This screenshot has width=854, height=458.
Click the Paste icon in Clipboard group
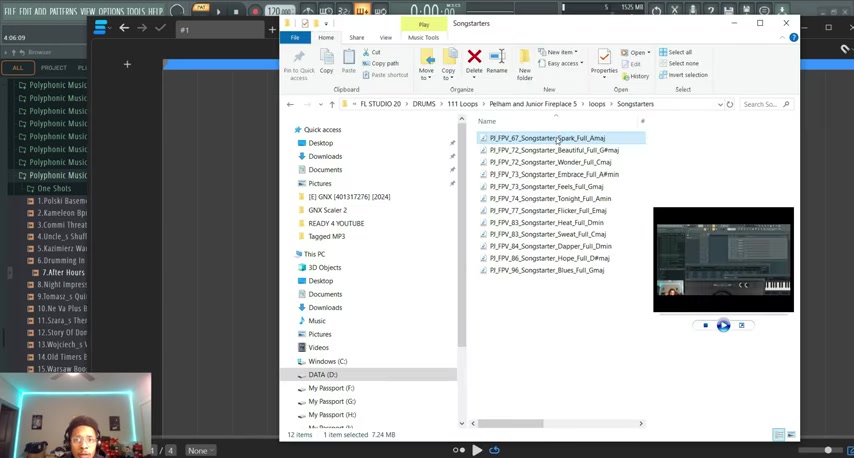(349, 57)
